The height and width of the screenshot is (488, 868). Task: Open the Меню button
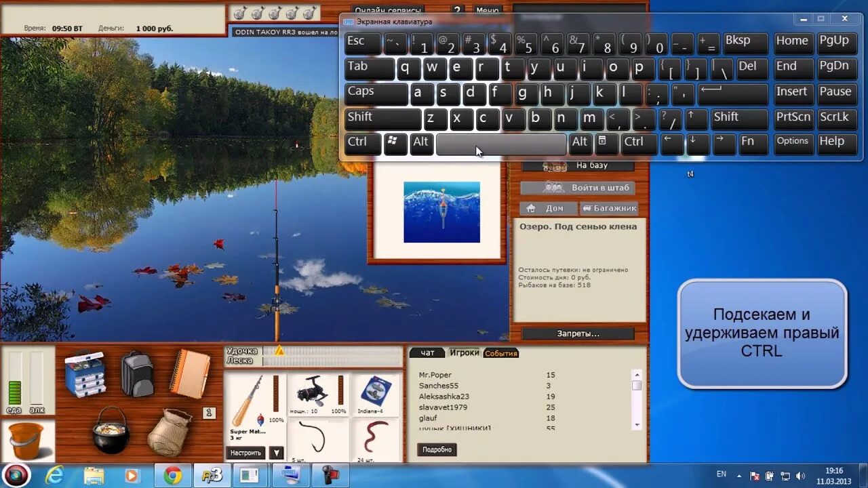tap(488, 10)
